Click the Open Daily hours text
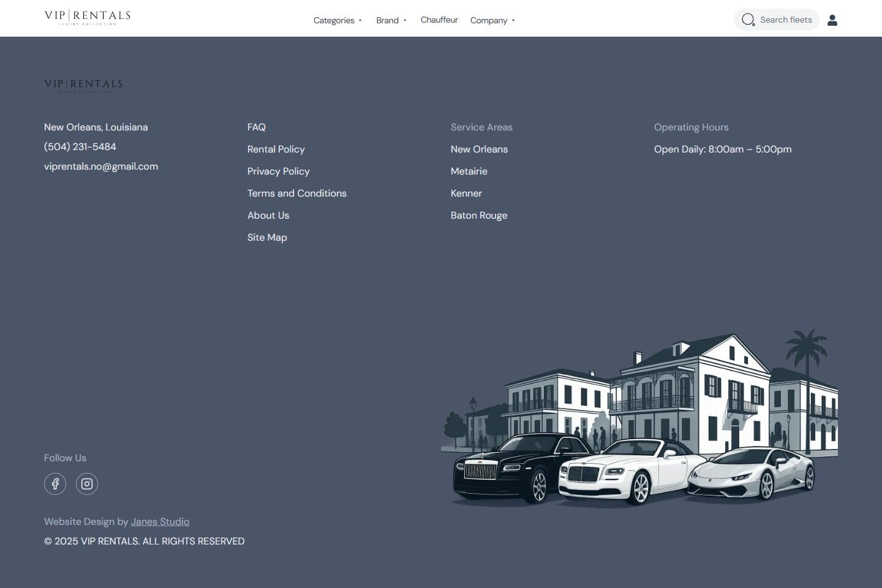The image size is (882, 588). tap(723, 149)
